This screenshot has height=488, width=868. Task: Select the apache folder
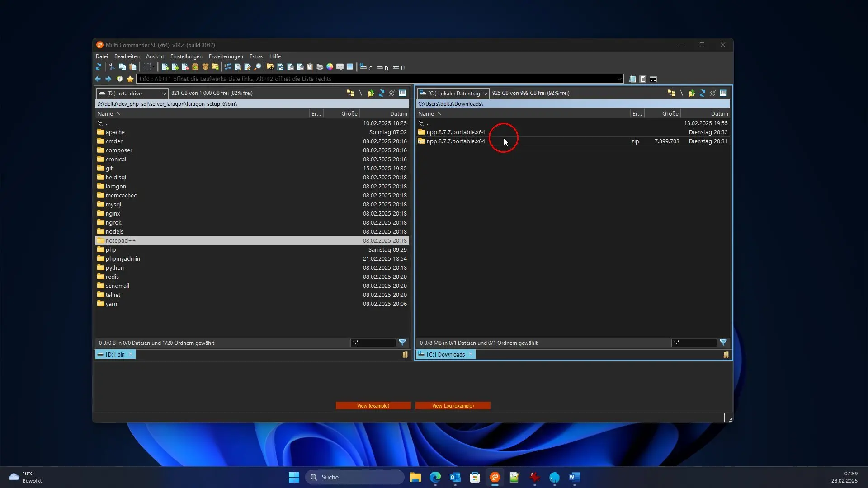click(x=252, y=132)
